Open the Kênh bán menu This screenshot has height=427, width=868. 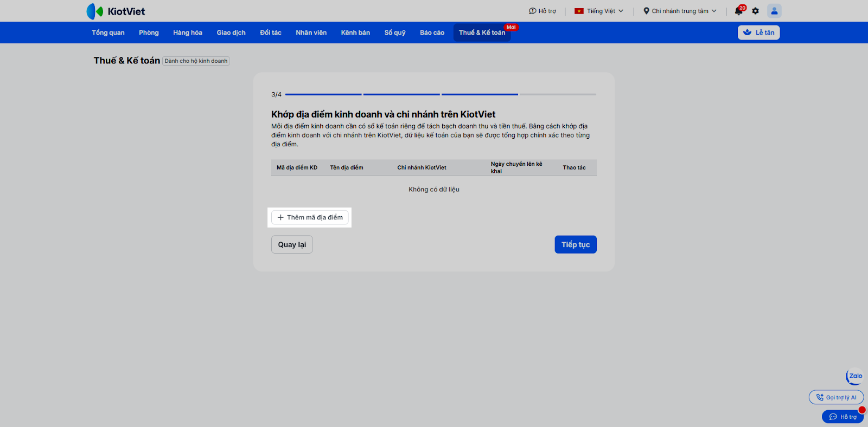click(x=355, y=33)
